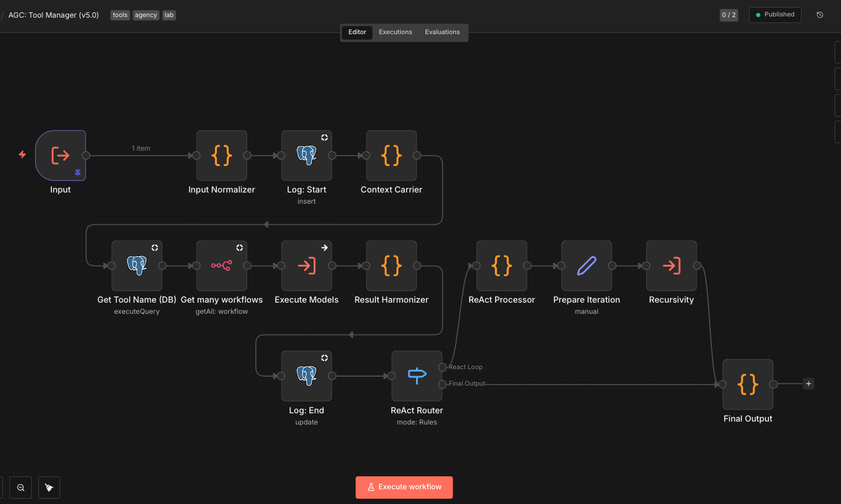Click the code braces icon on Context Carrier
Screen dimensions: 841x504
[x=391, y=155]
